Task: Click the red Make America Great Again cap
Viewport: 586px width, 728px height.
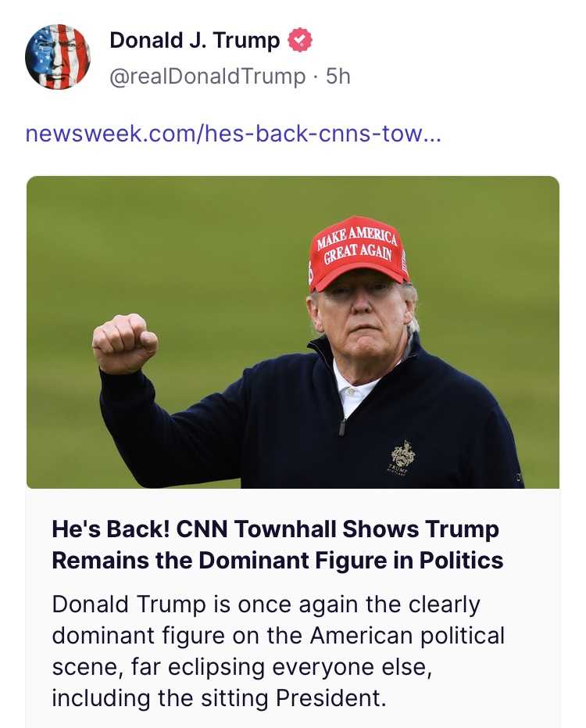Action: pos(358,251)
